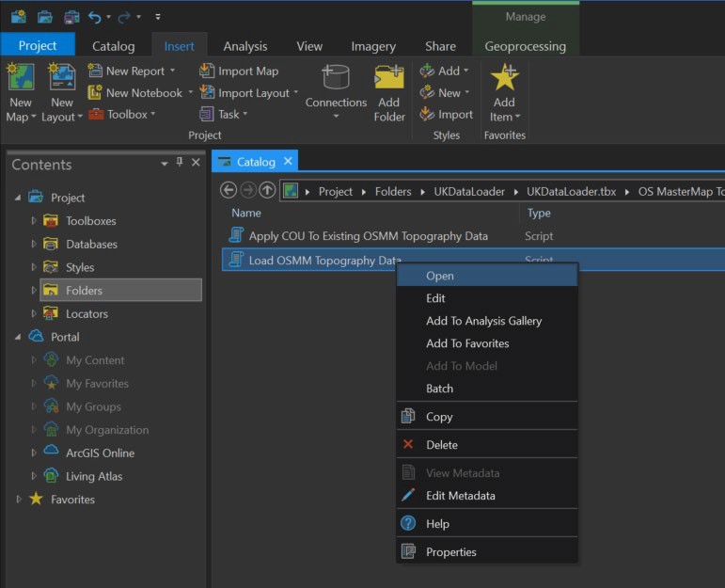Undo the last action
Viewport: 725px width, 588px height.
tap(95, 17)
